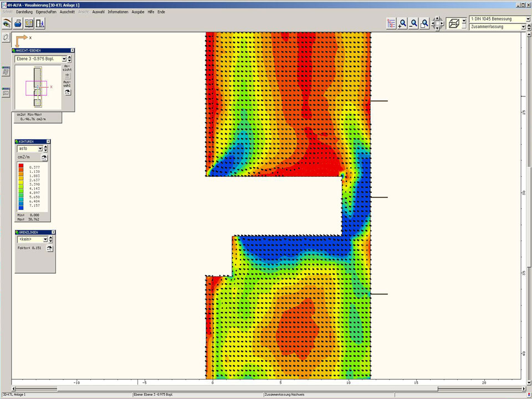
Task: Open the book documentation icon
Action: pyautogui.click(x=29, y=23)
